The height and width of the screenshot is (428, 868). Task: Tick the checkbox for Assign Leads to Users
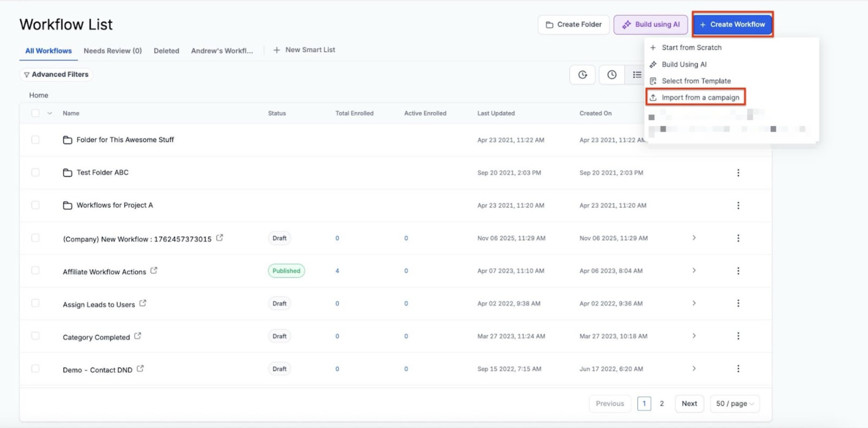point(35,303)
